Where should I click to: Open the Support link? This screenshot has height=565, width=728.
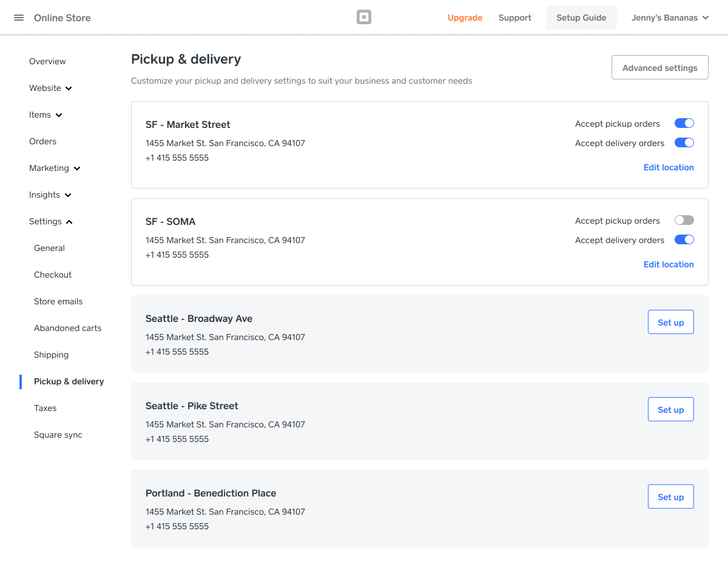coord(515,18)
